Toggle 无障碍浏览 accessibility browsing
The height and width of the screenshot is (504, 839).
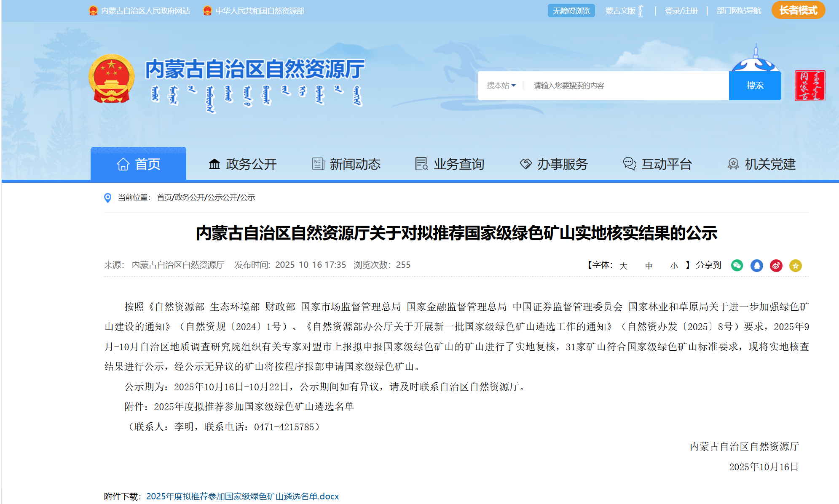tap(571, 11)
